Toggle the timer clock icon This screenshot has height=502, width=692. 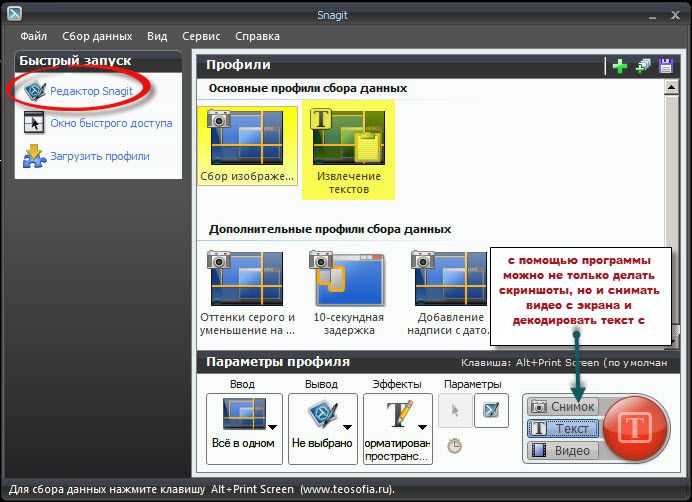[x=455, y=446]
